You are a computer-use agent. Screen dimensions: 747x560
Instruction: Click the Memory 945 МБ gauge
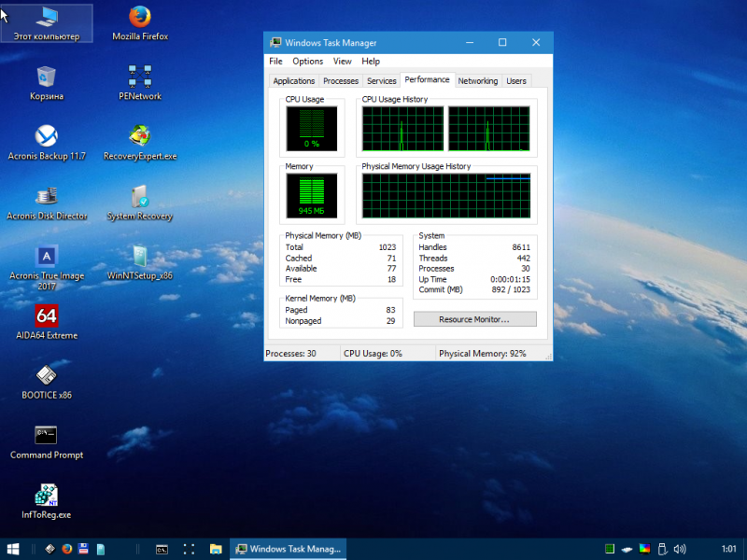(312, 196)
